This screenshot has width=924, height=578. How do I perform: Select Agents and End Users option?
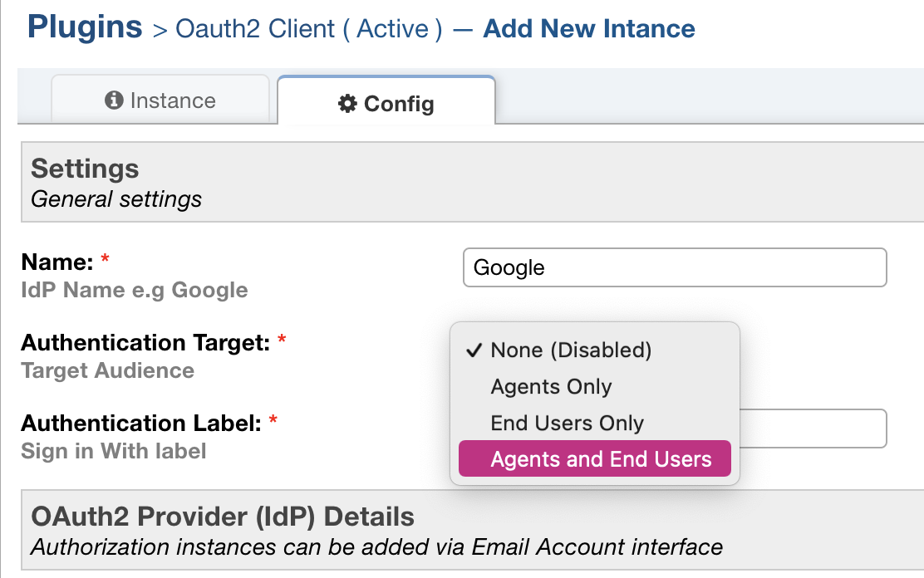[x=595, y=458]
